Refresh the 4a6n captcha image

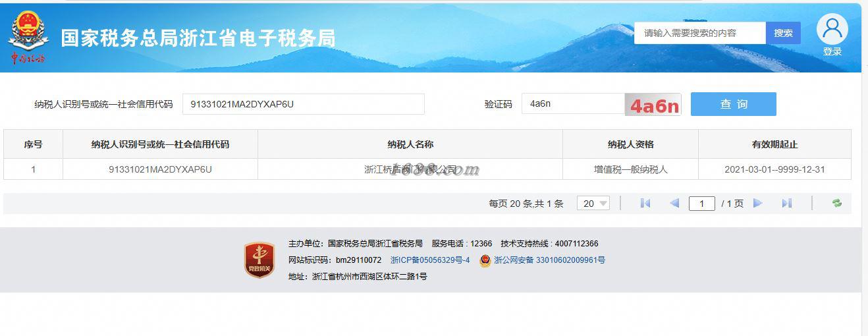653,105
